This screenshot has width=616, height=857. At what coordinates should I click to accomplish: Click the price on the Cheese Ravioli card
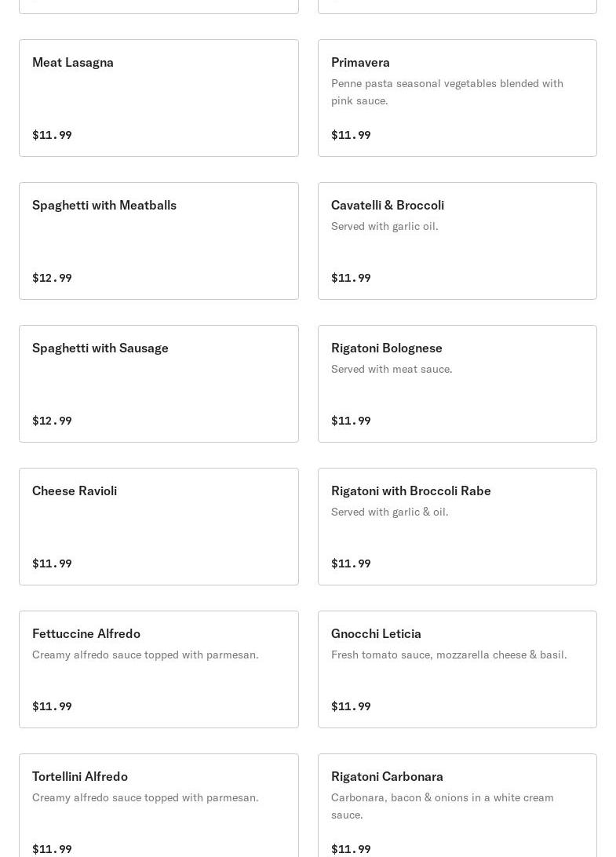(52, 563)
